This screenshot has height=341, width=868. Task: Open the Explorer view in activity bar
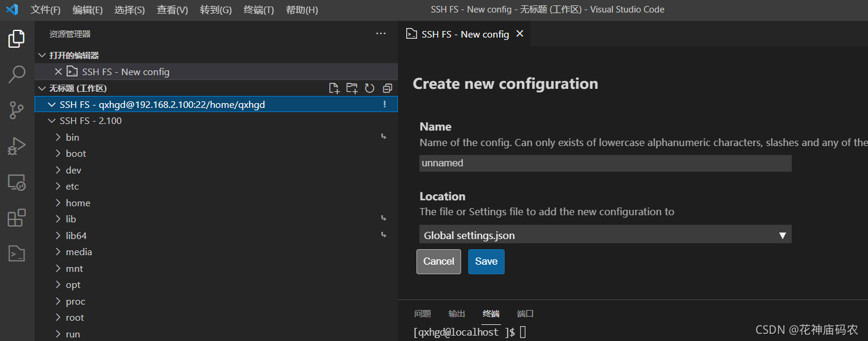[x=17, y=39]
